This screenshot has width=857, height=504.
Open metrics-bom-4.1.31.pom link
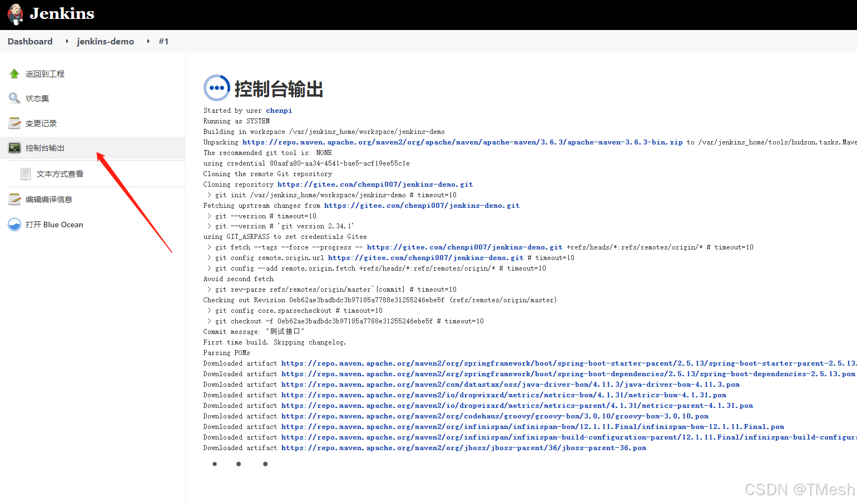[x=504, y=395]
